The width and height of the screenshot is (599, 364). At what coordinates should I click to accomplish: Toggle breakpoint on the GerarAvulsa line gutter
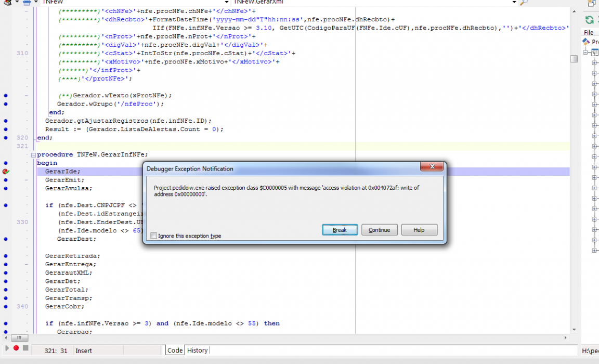pos(6,188)
